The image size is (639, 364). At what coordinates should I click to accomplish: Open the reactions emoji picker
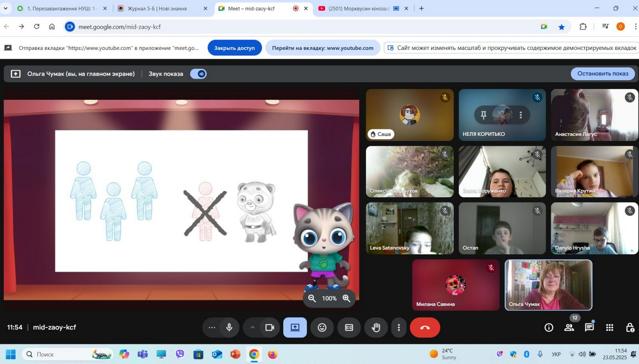pyautogui.click(x=322, y=328)
